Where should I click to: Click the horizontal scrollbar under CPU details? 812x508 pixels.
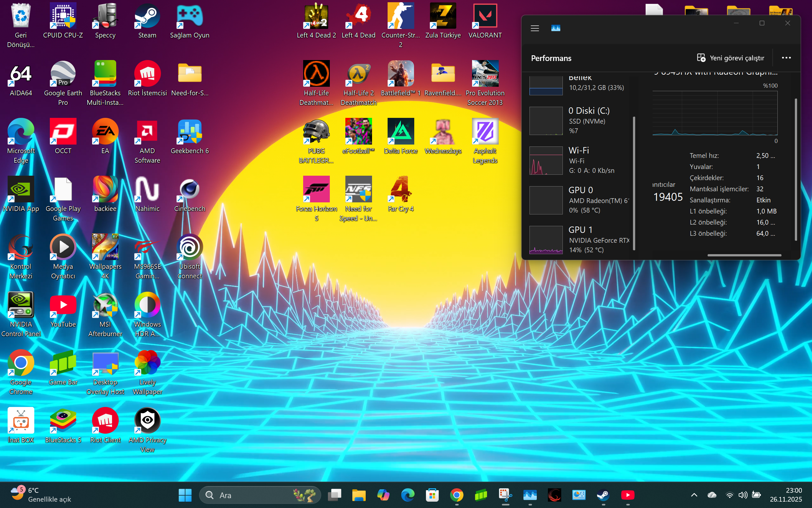744,255
